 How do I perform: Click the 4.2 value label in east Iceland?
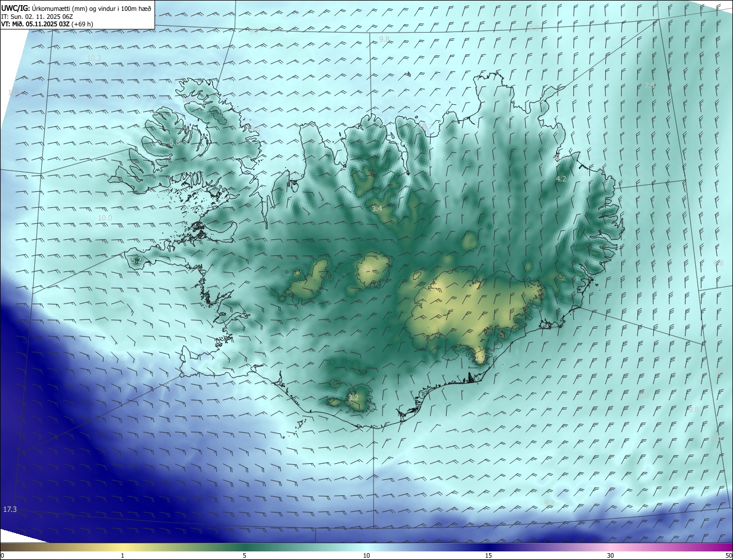click(x=561, y=179)
